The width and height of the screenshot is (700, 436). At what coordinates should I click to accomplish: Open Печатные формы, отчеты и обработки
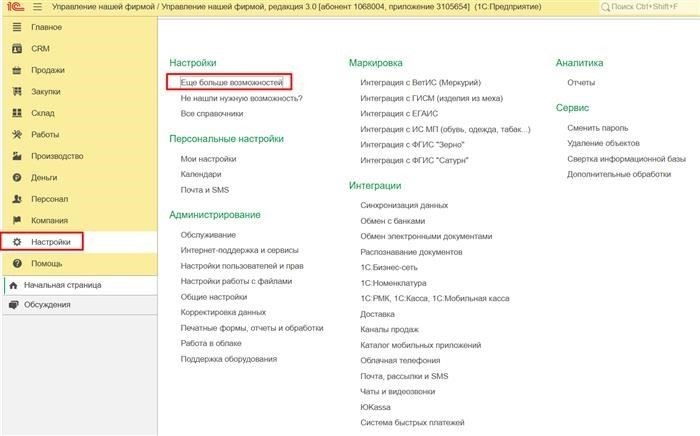coord(252,328)
